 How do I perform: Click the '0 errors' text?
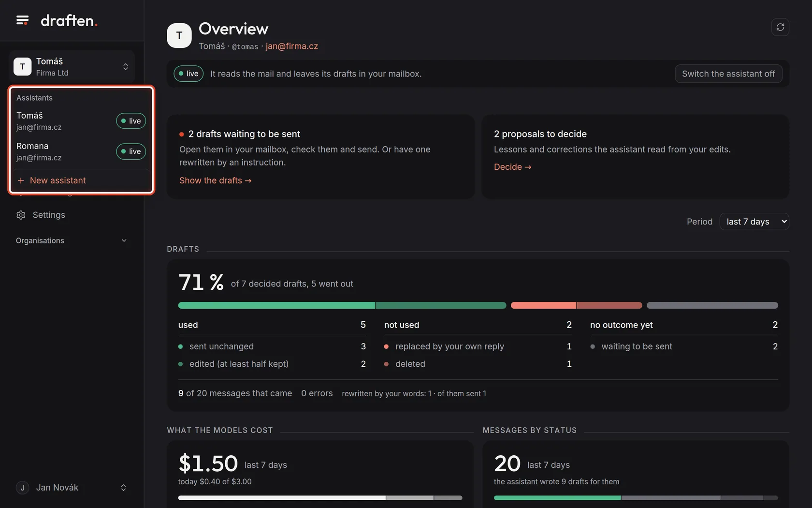click(x=317, y=393)
